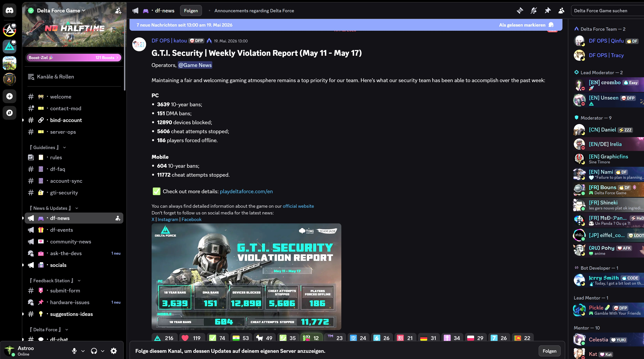Click the Add a Server plus icon

click(x=9, y=96)
